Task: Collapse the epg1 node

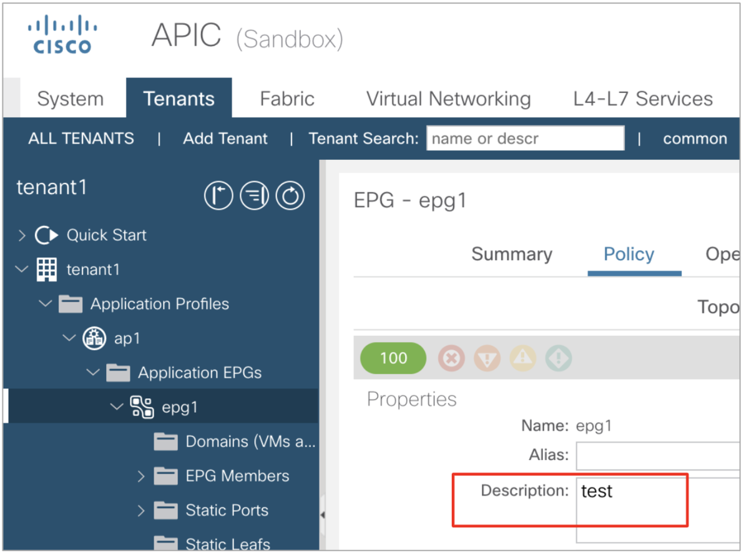Action: (117, 407)
